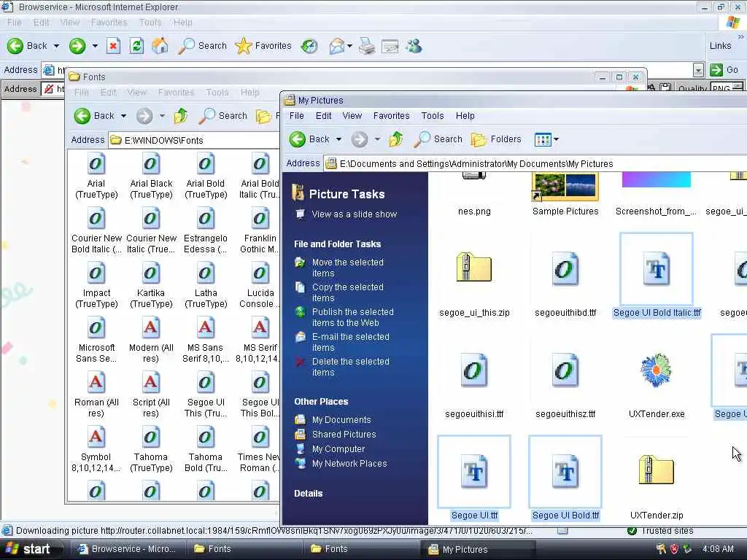
Task: Click the Up folder icon in Fonts window
Action: [x=181, y=116]
